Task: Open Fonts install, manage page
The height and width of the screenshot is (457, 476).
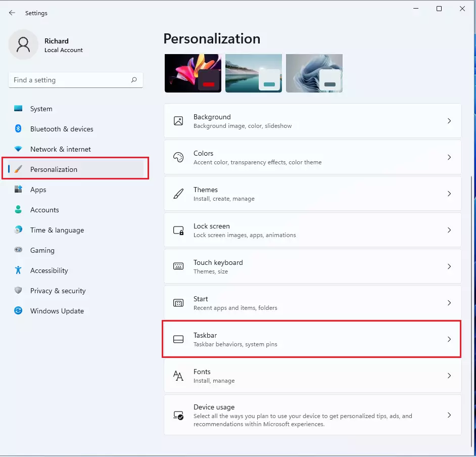Action: click(x=313, y=376)
